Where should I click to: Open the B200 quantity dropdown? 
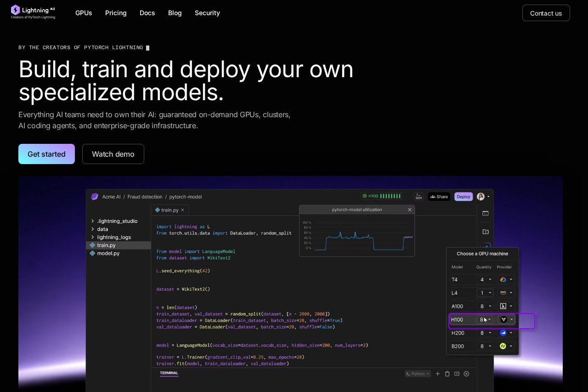point(485,346)
